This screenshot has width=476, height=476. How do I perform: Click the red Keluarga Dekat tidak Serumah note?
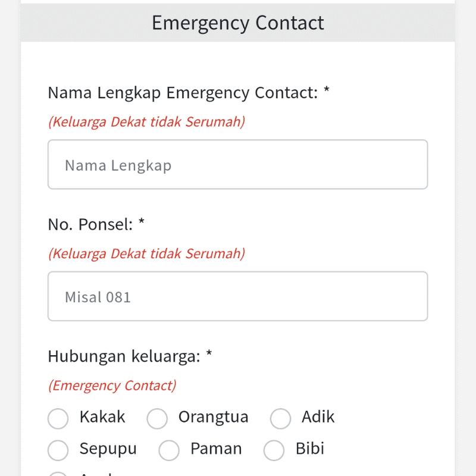point(147,121)
